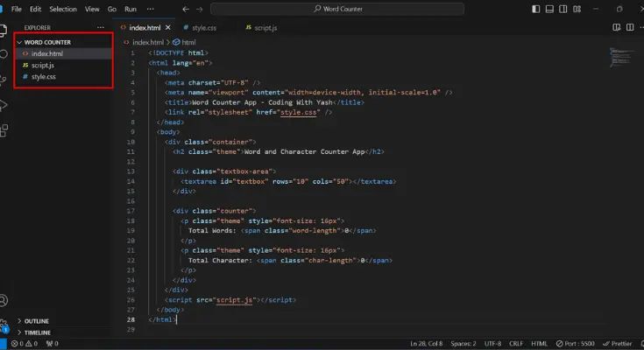
Task: Click the Total Words code line
Action: click(x=282, y=231)
